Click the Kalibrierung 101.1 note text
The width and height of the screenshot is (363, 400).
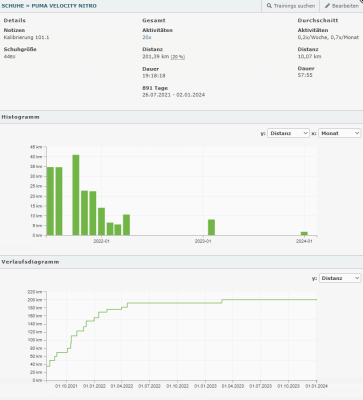coord(26,37)
